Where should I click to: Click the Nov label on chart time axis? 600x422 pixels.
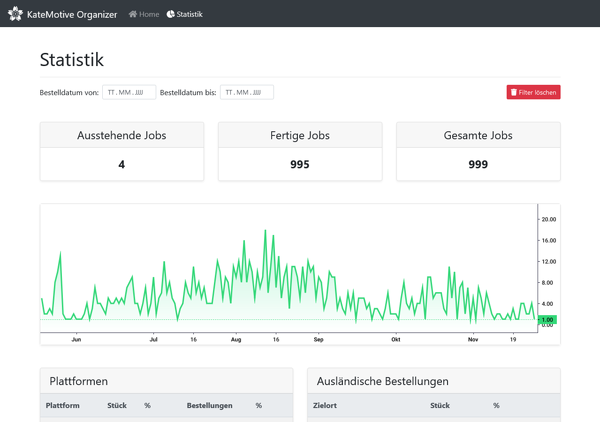coord(473,339)
